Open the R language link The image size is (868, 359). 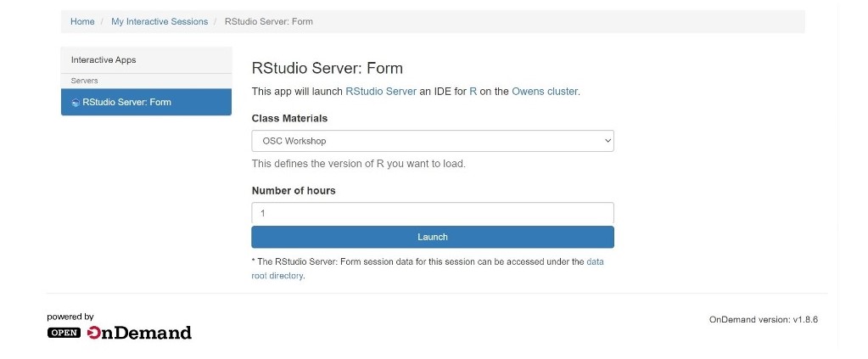[x=473, y=92]
